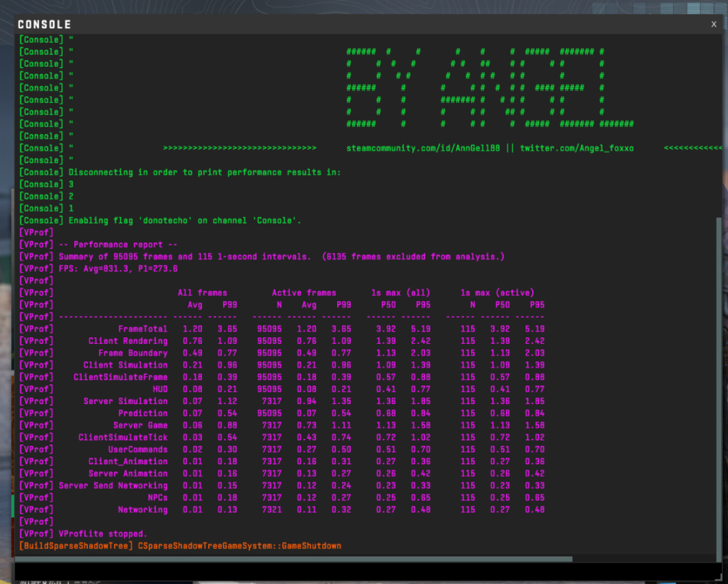Click the vertical scrollbar of console output
Viewport: 728px width, 584px height.
719,389
